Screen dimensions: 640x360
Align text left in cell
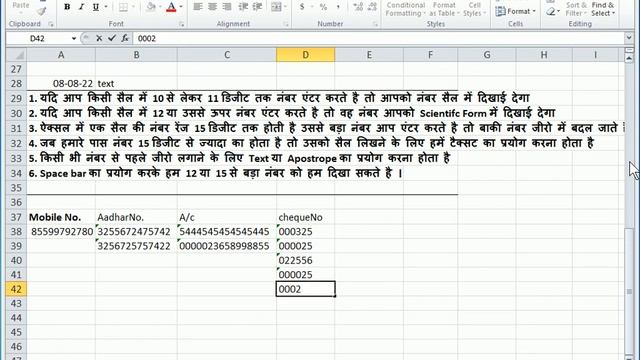[198, 7]
